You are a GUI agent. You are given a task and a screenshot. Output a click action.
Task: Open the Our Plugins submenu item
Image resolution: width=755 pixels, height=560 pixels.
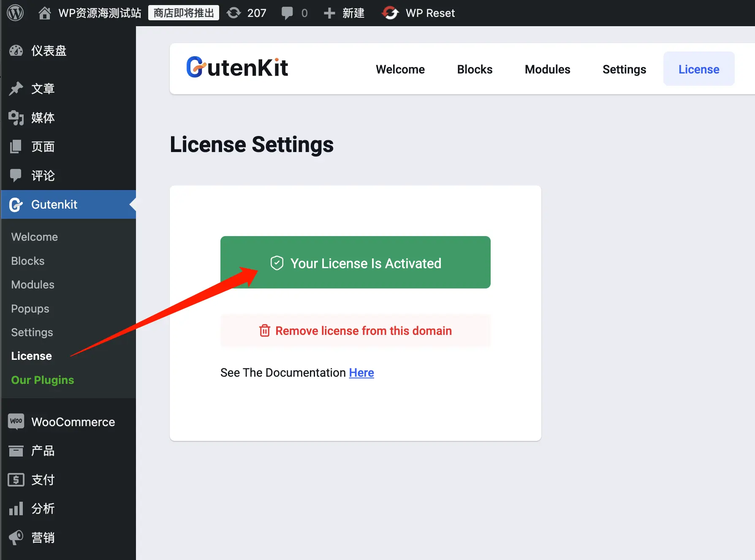43,380
